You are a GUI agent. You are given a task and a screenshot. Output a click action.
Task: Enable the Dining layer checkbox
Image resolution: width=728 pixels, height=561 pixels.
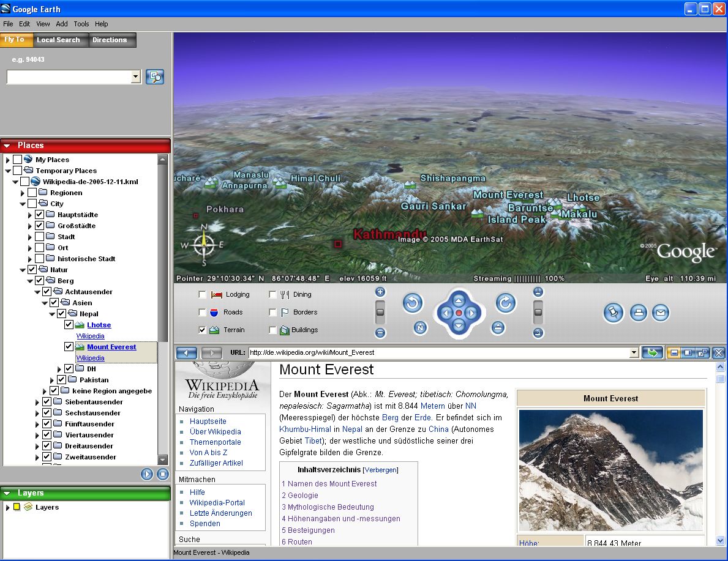[x=272, y=294]
